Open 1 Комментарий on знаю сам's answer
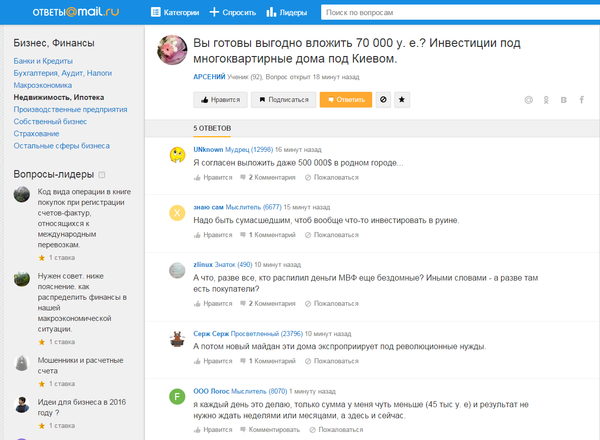This screenshot has height=440, width=600. (x=268, y=235)
